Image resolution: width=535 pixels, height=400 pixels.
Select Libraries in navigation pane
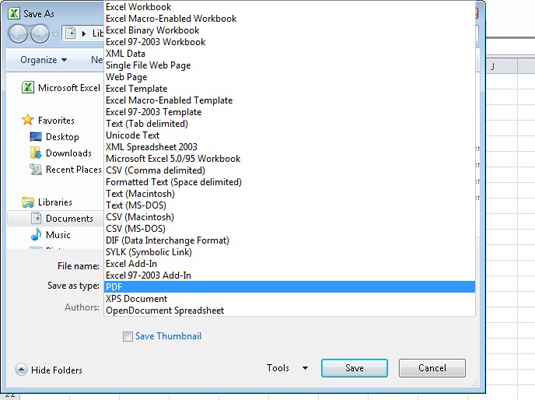(x=47, y=202)
